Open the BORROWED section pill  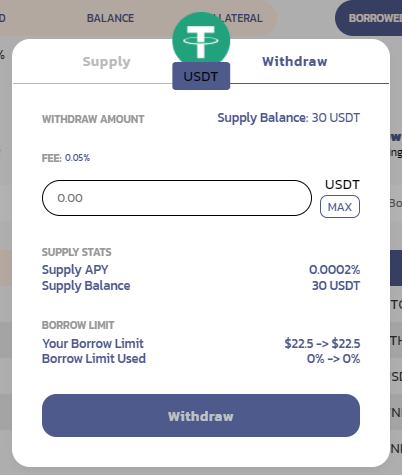[369, 18]
